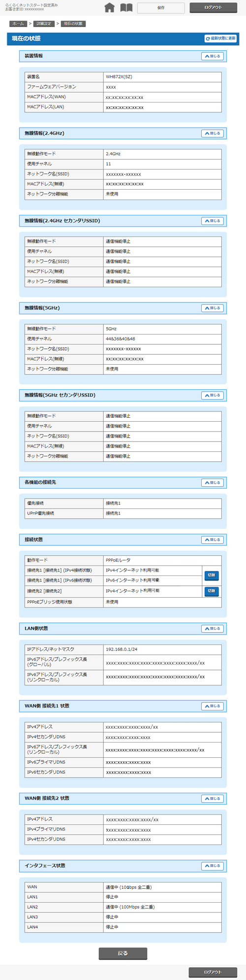This screenshot has height=980, width=246.
Task: Open the home page via house icon
Action: click(x=110, y=7)
